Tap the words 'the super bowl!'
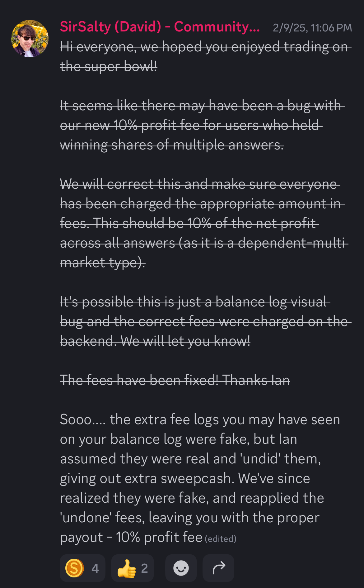The image size is (364, 588). [109, 66]
